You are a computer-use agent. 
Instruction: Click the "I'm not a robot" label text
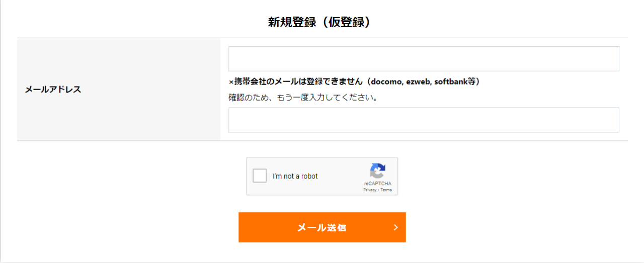pyautogui.click(x=295, y=177)
